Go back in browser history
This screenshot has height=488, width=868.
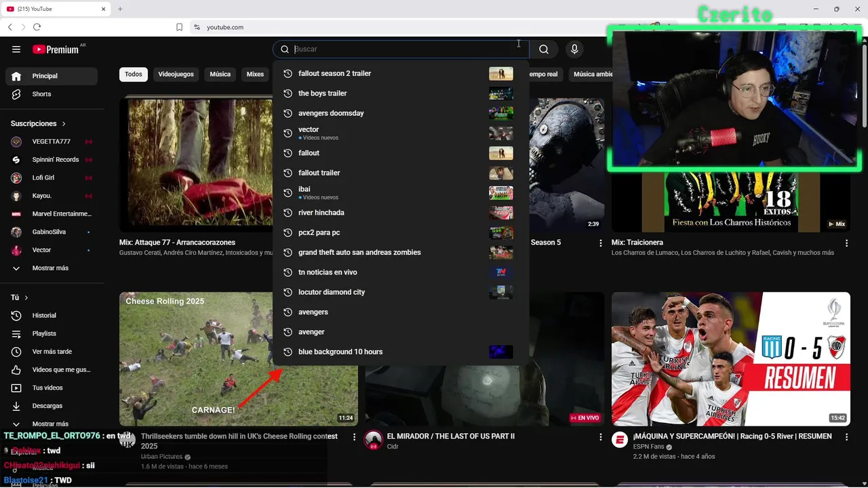tap(9, 27)
